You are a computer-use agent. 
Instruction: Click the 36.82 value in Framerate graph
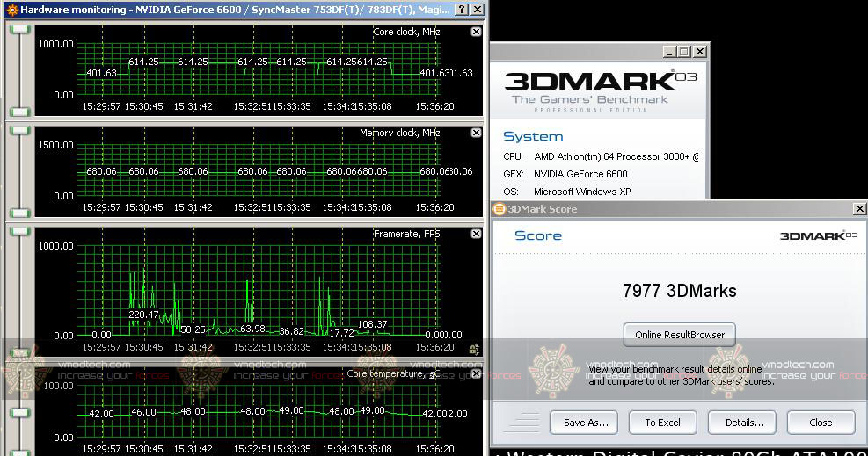[x=291, y=331]
